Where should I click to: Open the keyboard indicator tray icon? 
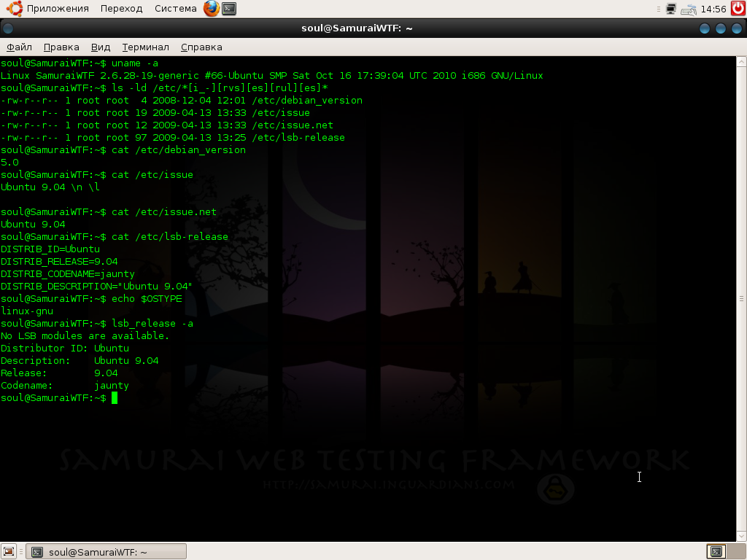coord(689,9)
